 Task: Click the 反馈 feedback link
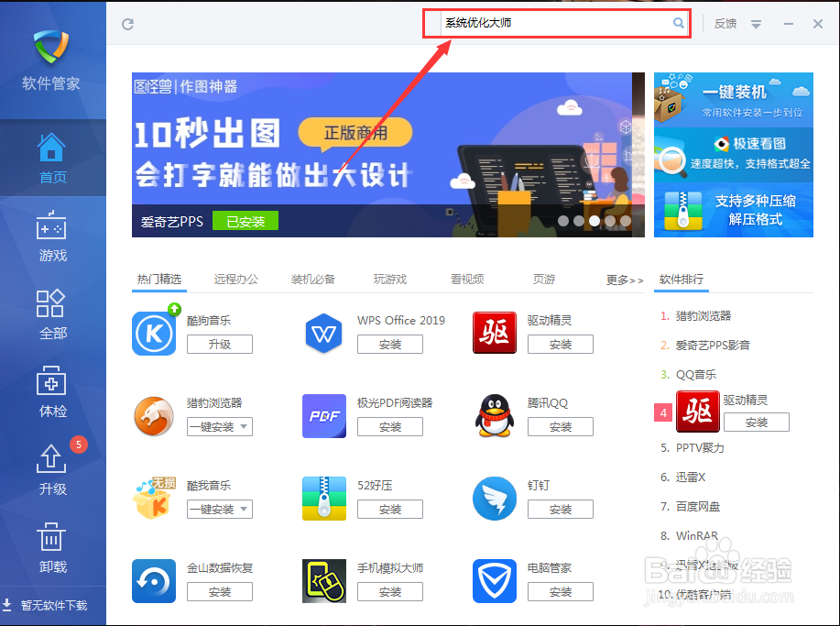725,24
